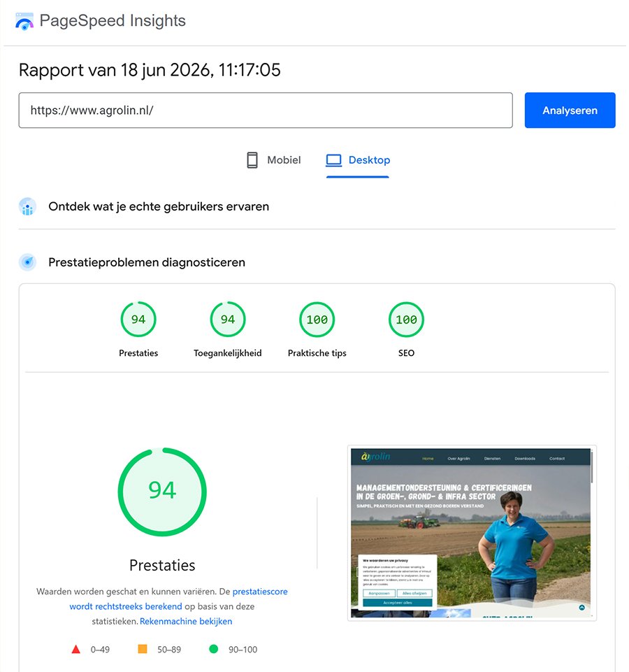Click the Toegankelijkheid label
This screenshot has height=672, width=629.
pyautogui.click(x=228, y=353)
